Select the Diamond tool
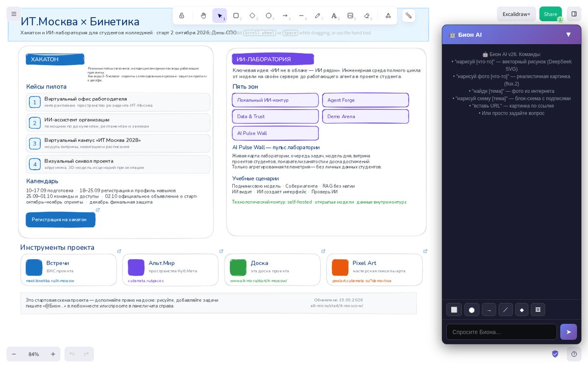The height and width of the screenshot is (368, 588). click(252, 16)
